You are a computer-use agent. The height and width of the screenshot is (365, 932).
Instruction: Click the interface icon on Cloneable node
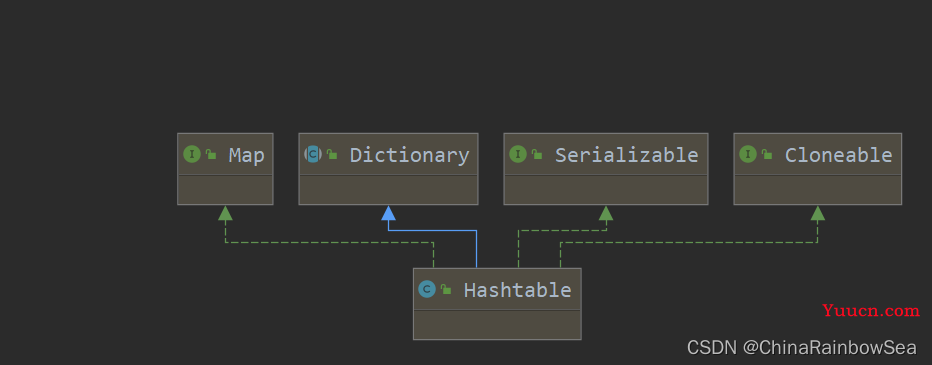748,155
